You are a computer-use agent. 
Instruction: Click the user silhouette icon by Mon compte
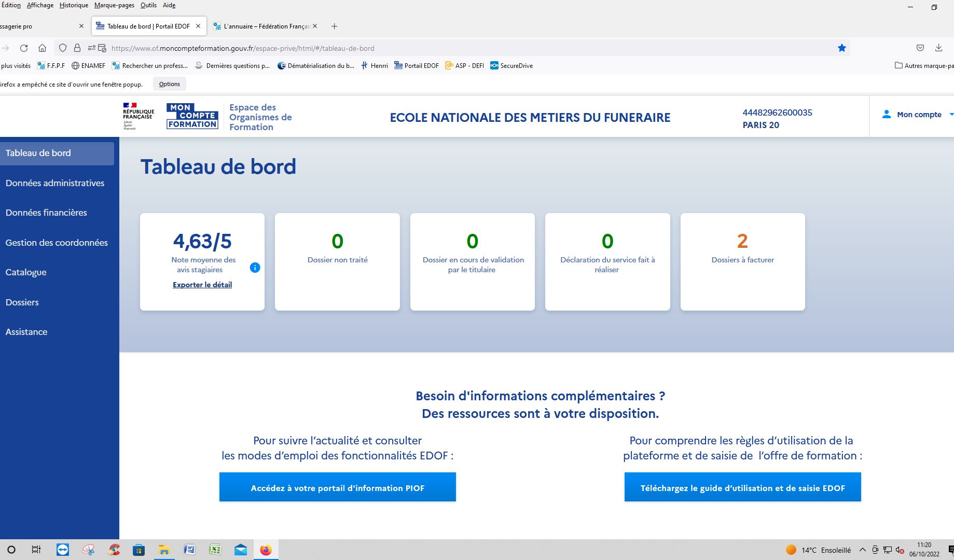tap(886, 115)
